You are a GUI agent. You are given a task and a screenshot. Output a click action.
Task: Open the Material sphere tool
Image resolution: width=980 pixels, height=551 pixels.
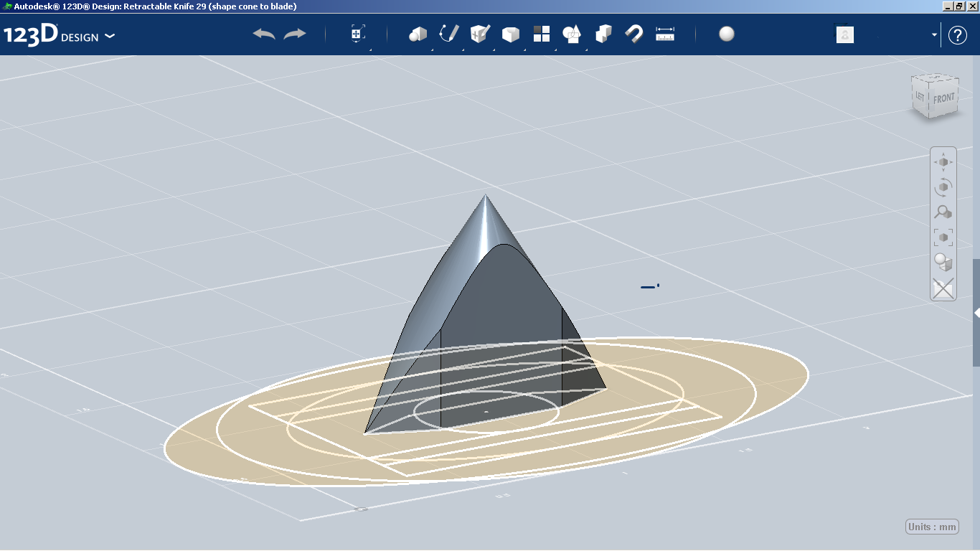tap(726, 34)
